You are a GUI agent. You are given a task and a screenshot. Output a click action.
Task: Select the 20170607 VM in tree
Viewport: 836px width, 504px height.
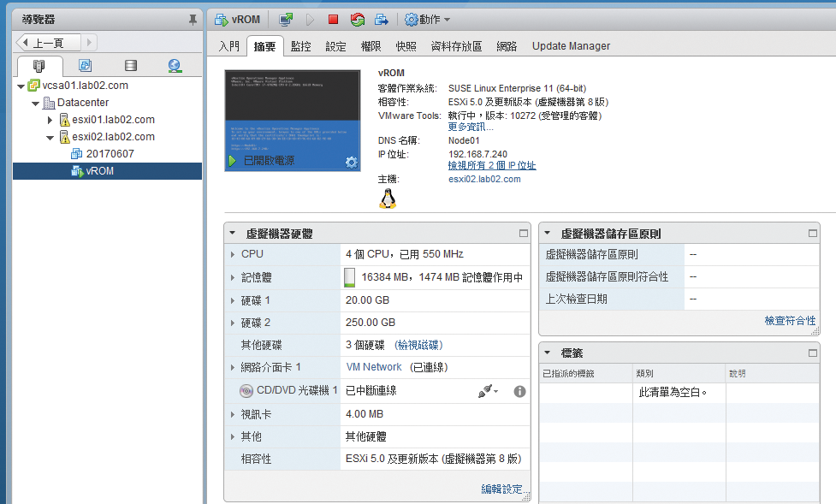point(110,154)
